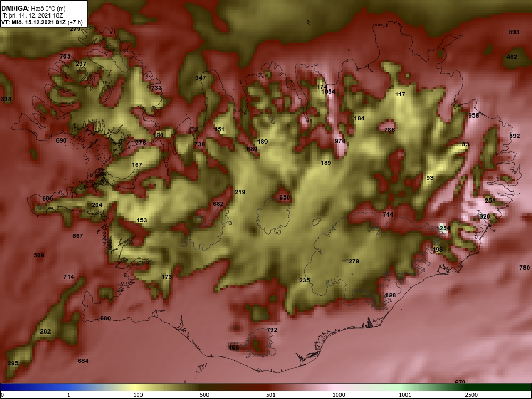532x399 pixels.
Task: Pick the map value 117
Action: pyautogui.click(x=401, y=94)
